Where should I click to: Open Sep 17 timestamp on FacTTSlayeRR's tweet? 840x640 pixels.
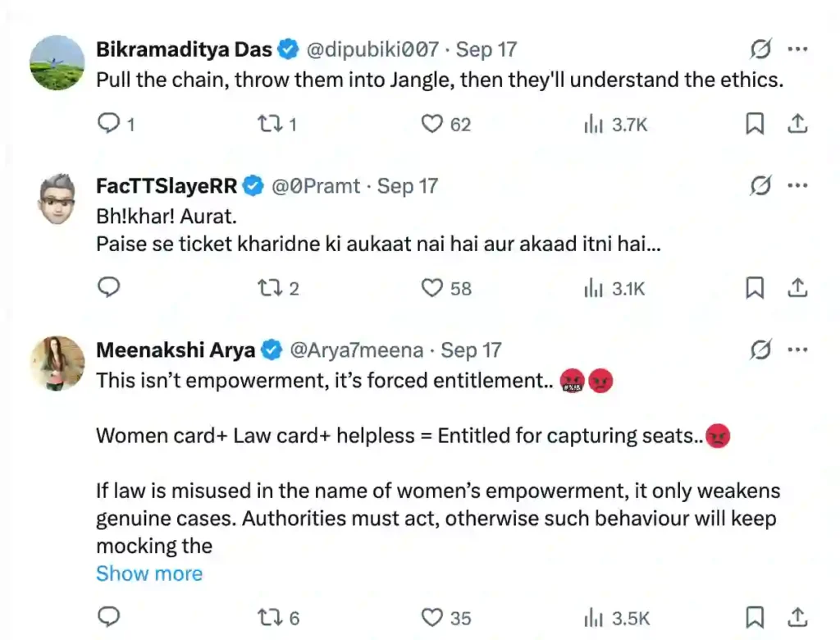[x=408, y=186]
